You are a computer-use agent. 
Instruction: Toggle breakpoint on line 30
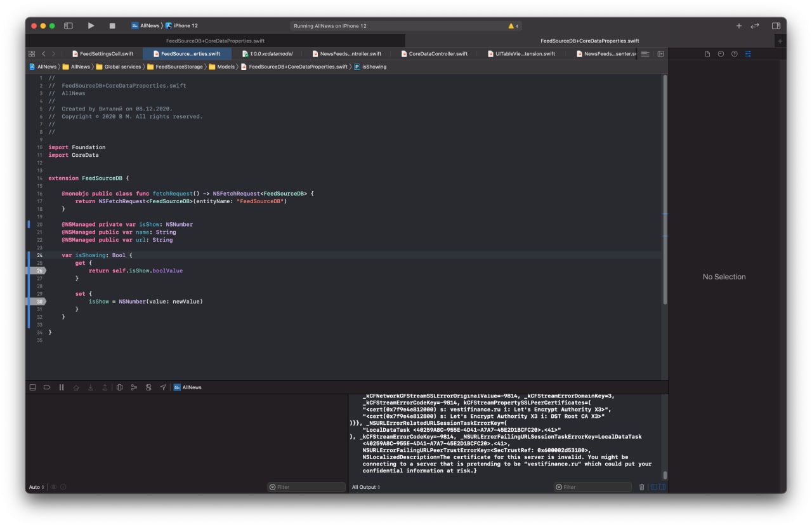(36, 302)
